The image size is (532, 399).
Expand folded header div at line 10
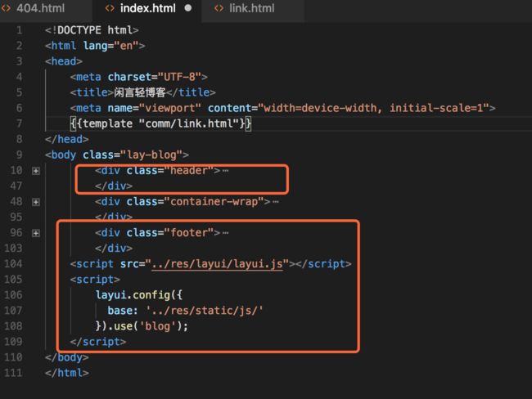click(36, 171)
